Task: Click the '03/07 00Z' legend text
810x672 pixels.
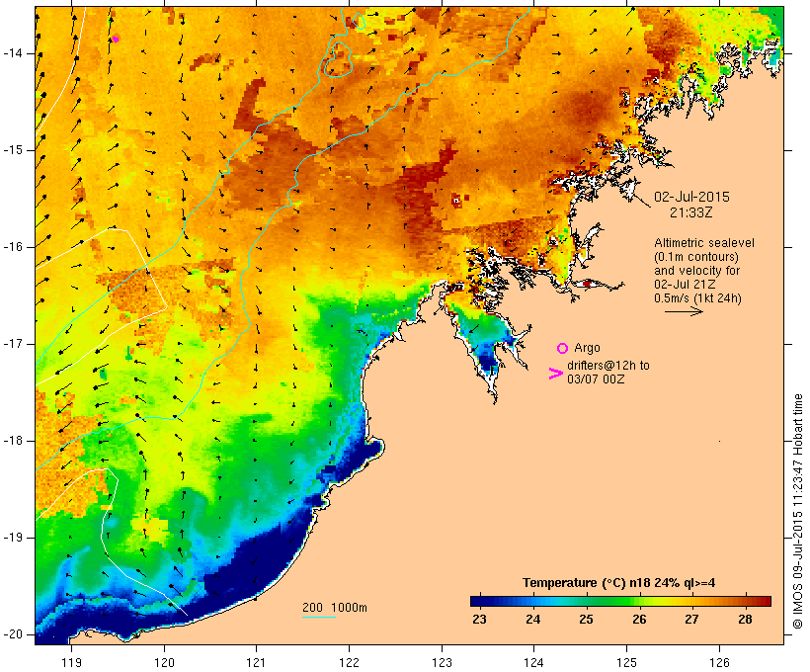Action: click(x=596, y=378)
